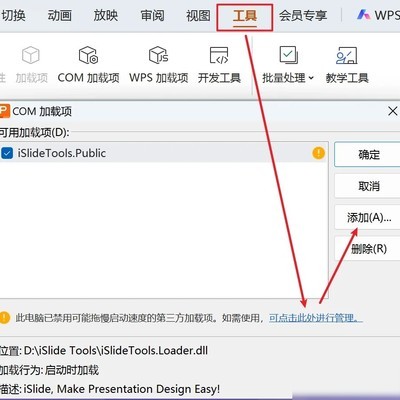
Task: Switch to the 切换 tab
Action: coord(13,15)
